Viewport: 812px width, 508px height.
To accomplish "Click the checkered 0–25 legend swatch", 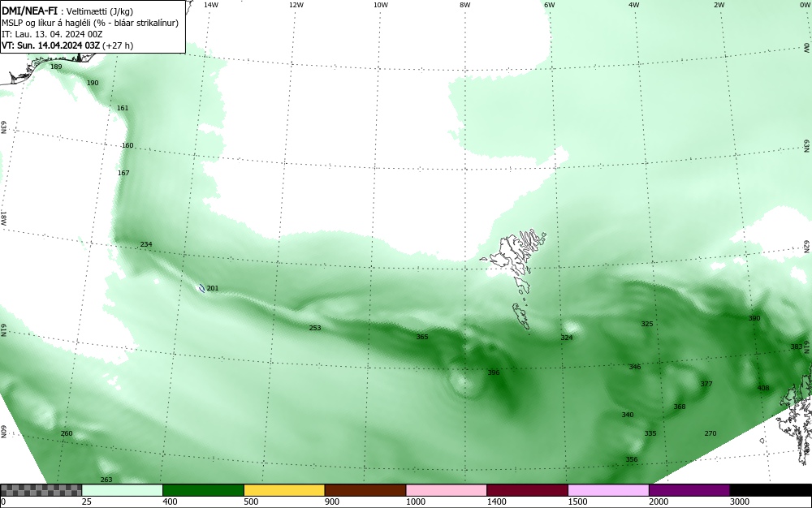I will [41, 490].
